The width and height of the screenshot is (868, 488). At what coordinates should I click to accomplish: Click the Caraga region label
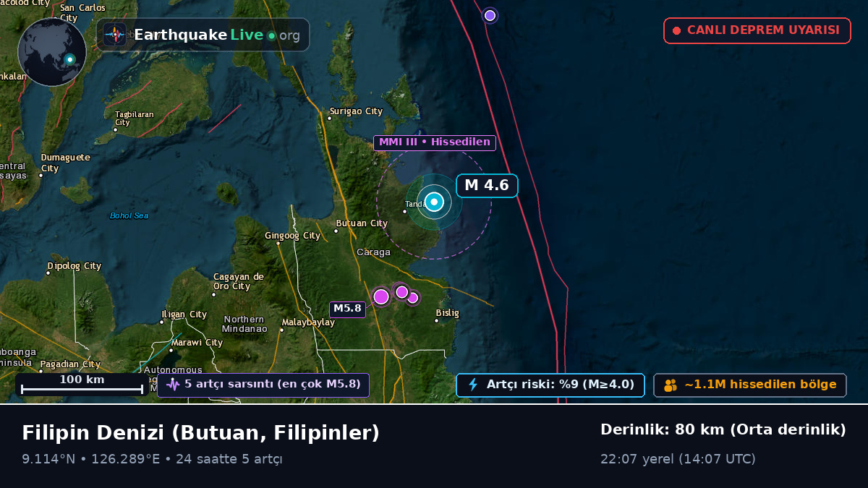373,252
